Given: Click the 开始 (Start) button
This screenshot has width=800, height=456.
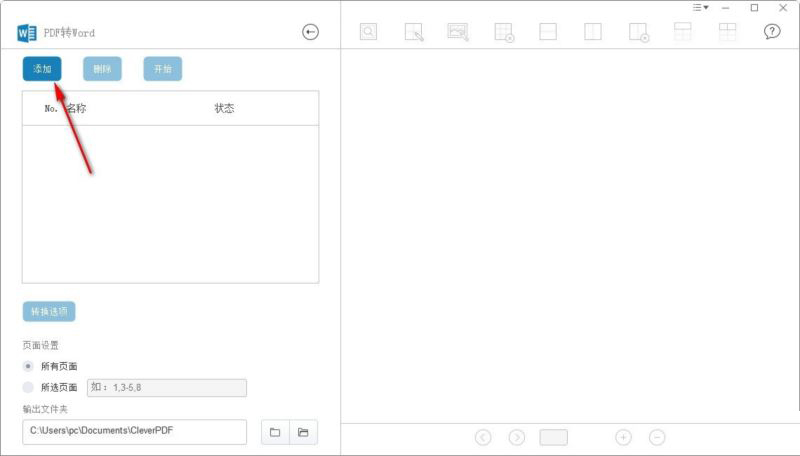Looking at the screenshot, I should point(163,69).
